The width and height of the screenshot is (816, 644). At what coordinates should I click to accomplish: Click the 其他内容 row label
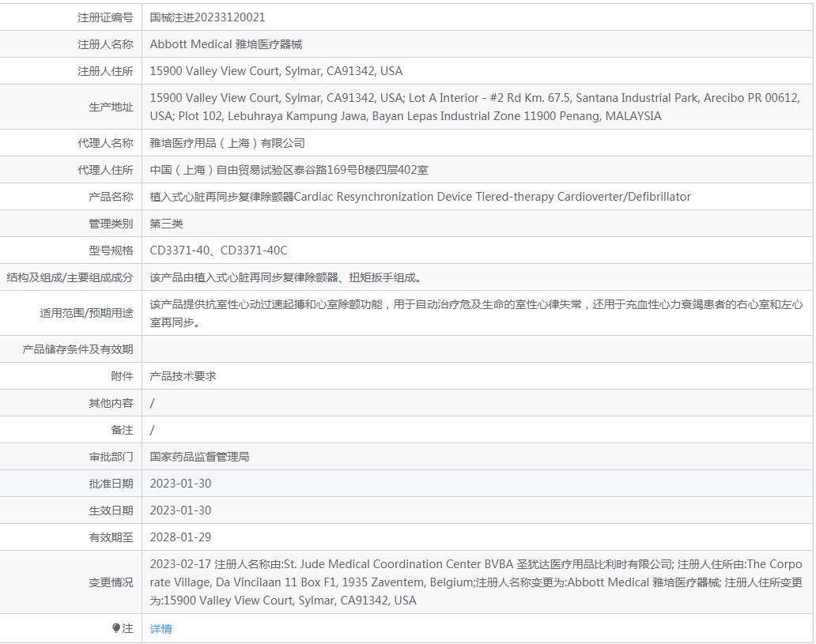tap(111, 403)
